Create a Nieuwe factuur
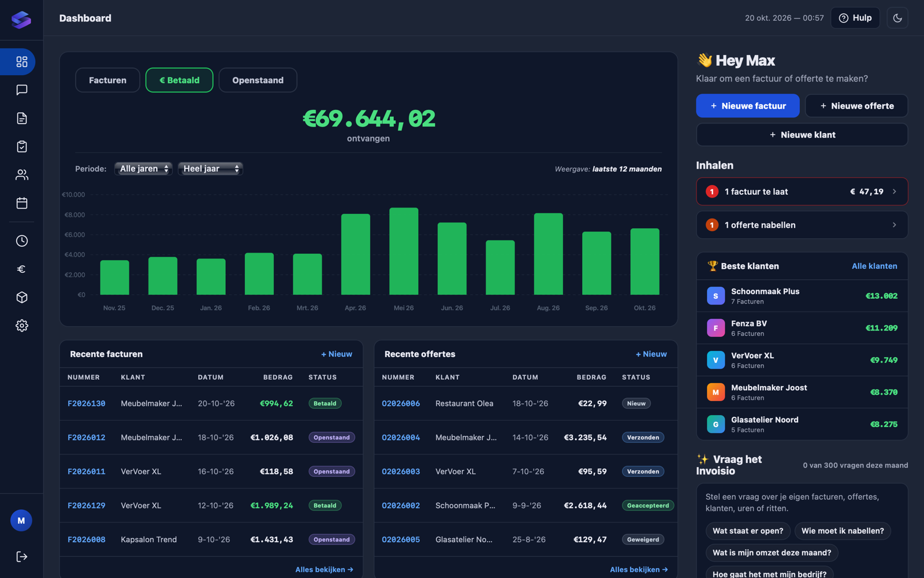 [x=748, y=106]
